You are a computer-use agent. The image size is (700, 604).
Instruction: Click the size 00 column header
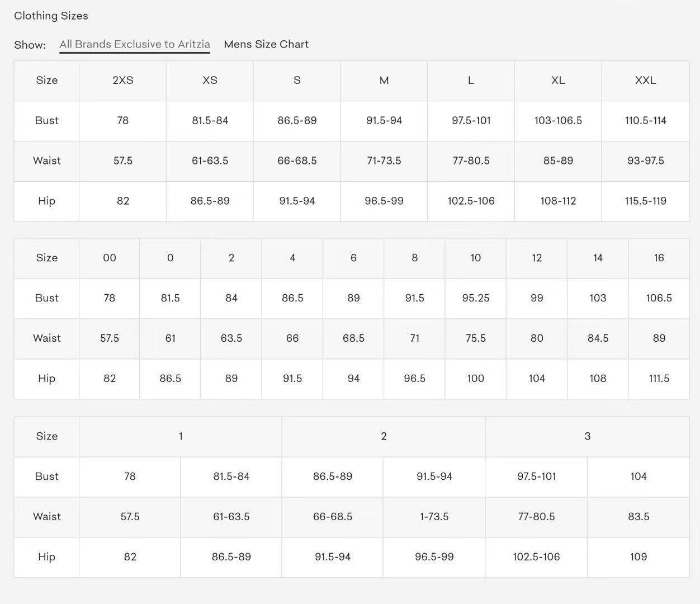pos(110,258)
